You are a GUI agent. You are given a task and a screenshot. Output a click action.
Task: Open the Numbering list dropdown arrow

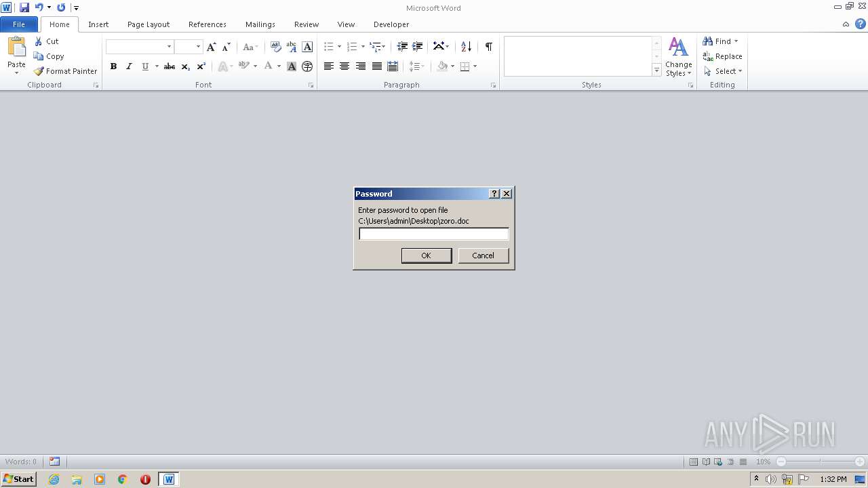[363, 47]
